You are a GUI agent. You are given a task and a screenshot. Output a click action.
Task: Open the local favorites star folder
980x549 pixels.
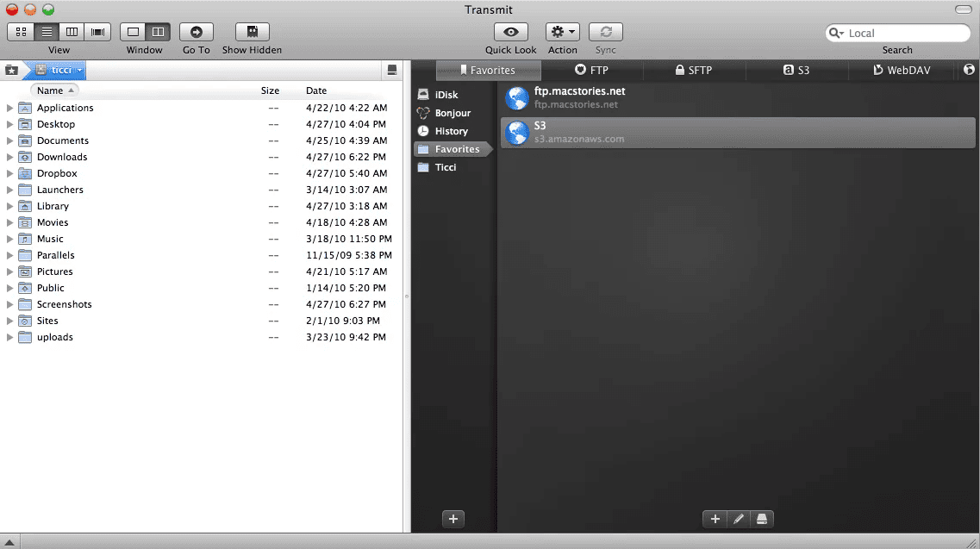tap(11, 70)
